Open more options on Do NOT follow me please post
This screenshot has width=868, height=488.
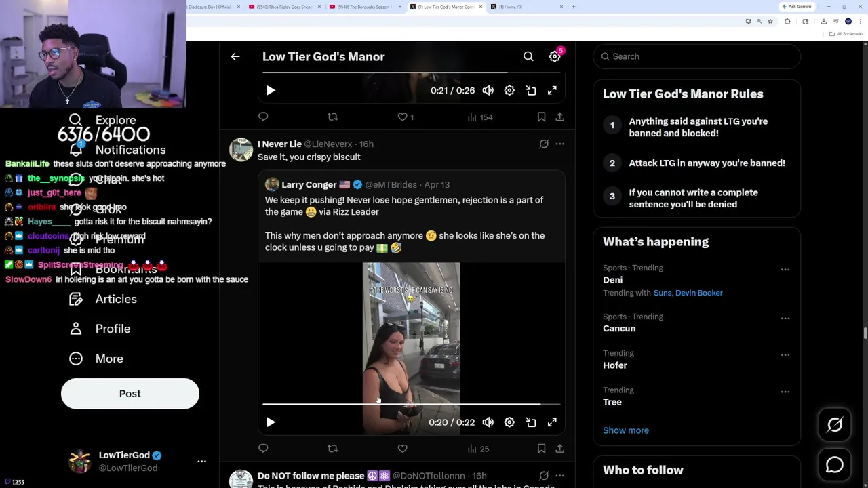(559, 476)
